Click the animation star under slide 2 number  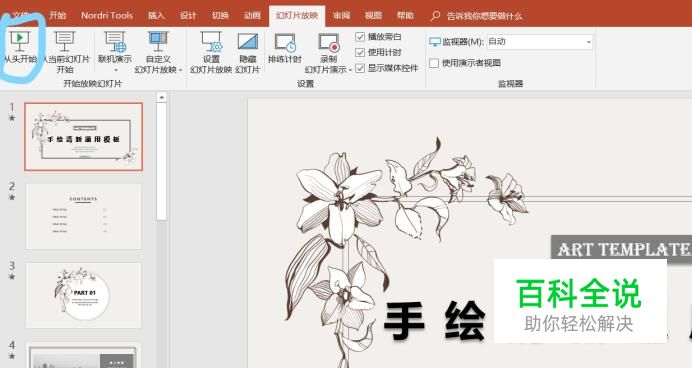(x=12, y=197)
